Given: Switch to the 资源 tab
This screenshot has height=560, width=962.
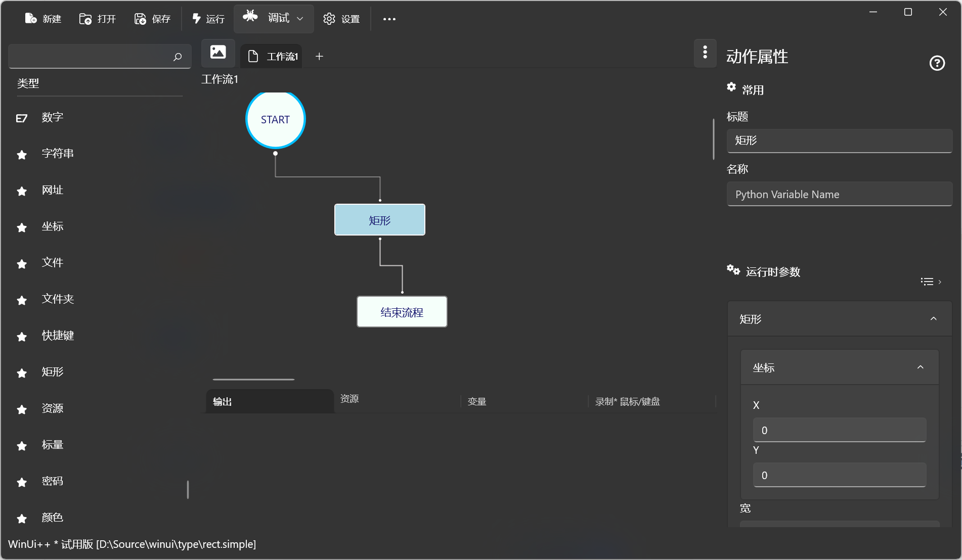Looking at the screenshot, I should (349, 399).
